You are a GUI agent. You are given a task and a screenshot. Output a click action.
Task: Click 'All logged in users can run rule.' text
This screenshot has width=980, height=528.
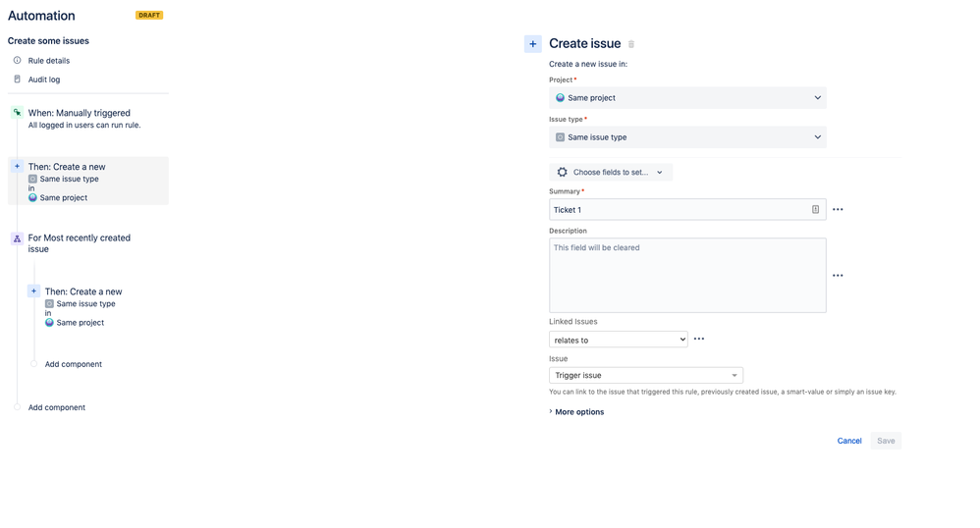(84, 125)
